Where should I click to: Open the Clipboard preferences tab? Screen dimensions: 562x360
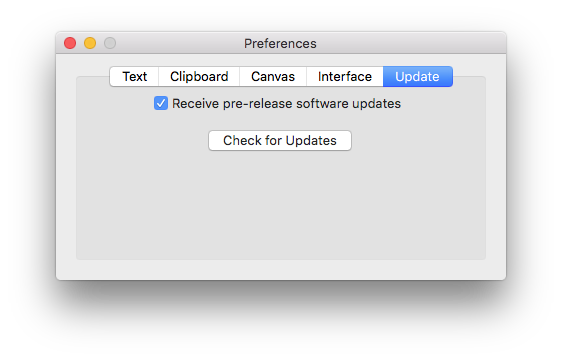click(199, 76)
